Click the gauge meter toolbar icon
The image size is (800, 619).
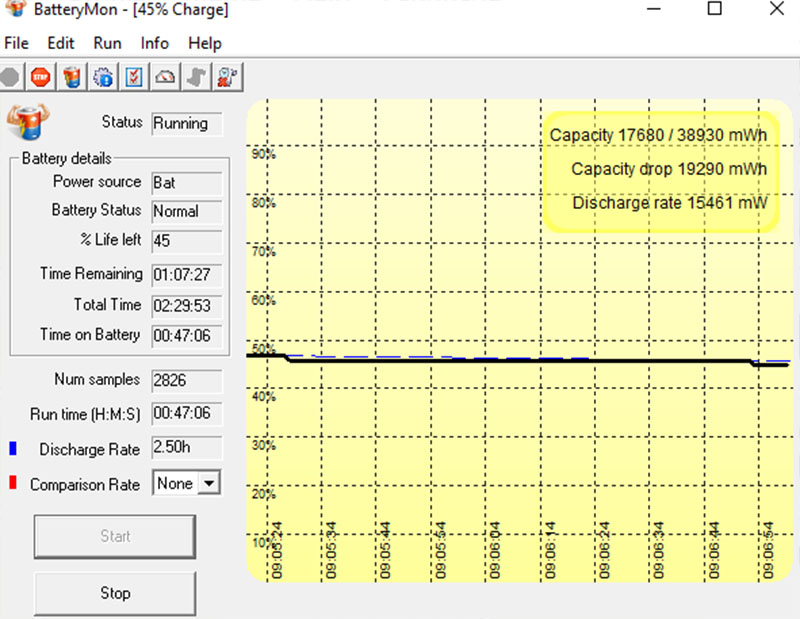[165, 78]
